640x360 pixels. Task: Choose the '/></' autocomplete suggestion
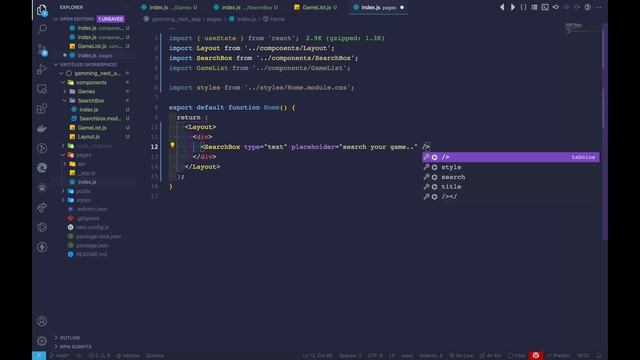point(511,196)
